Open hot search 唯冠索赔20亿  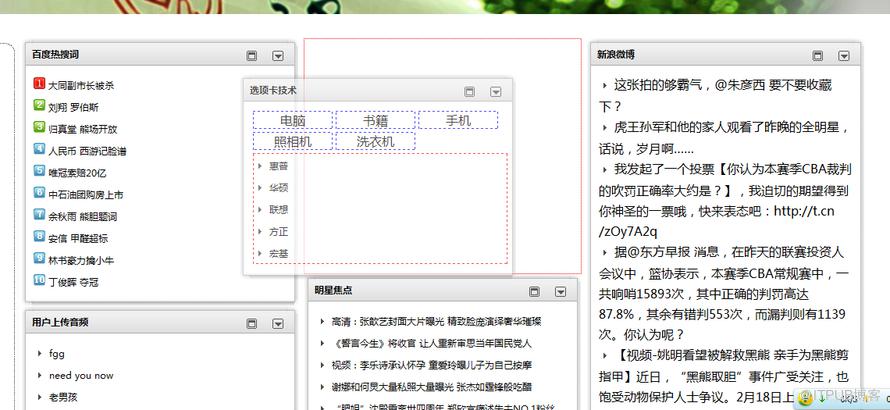pos(77,173)
